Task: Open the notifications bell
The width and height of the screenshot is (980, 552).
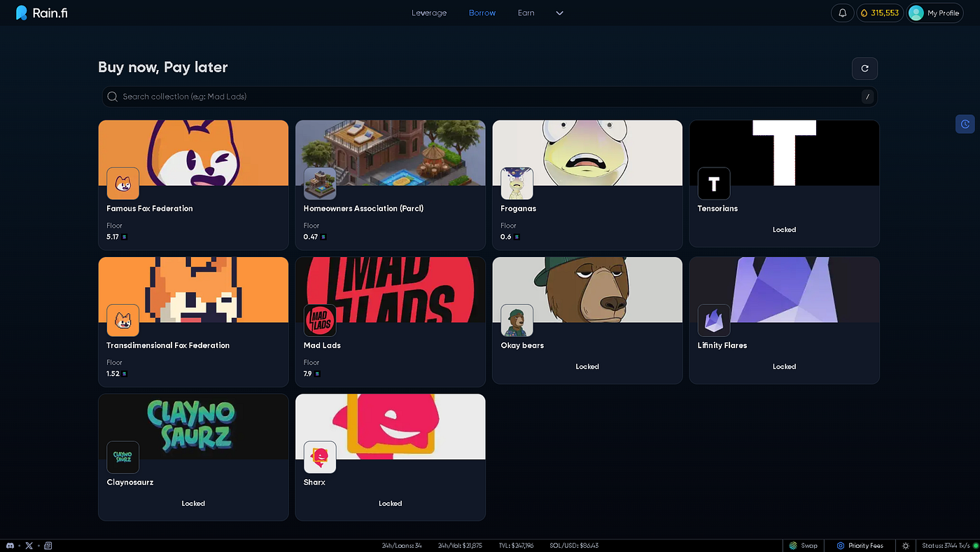Action: coord(843,13)
